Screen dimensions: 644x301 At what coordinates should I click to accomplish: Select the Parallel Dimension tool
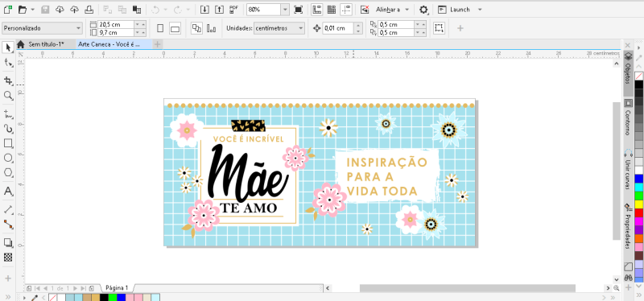point(8,209)
